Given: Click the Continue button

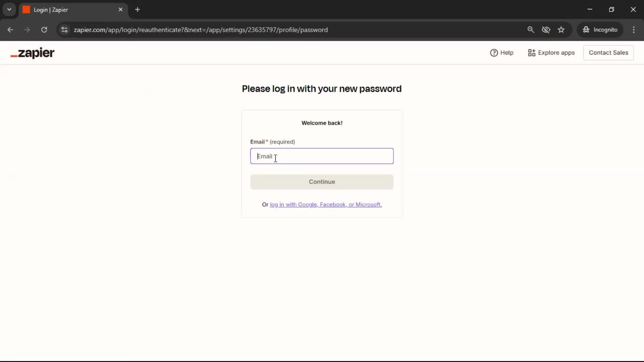Looking at the screenshot, I should (x=322, y=182).
